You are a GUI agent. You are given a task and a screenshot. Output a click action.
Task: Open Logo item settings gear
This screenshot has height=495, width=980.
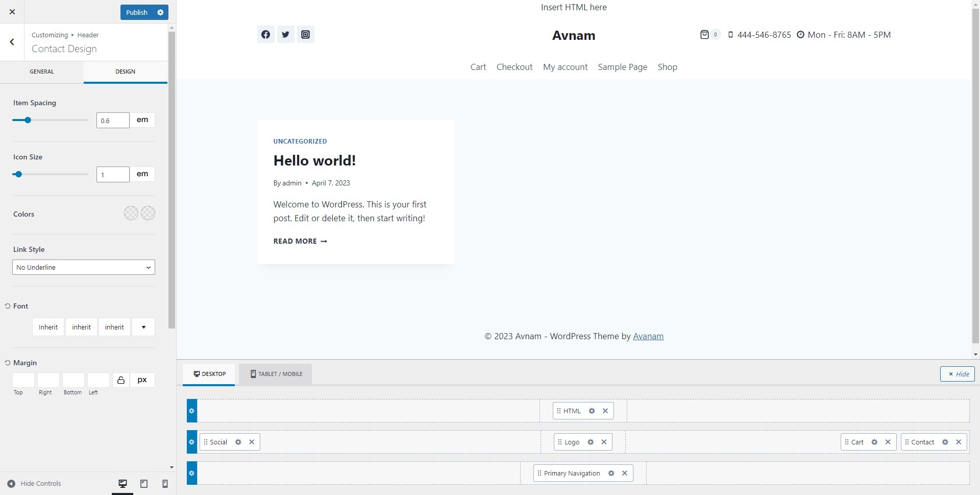[591, 442]
